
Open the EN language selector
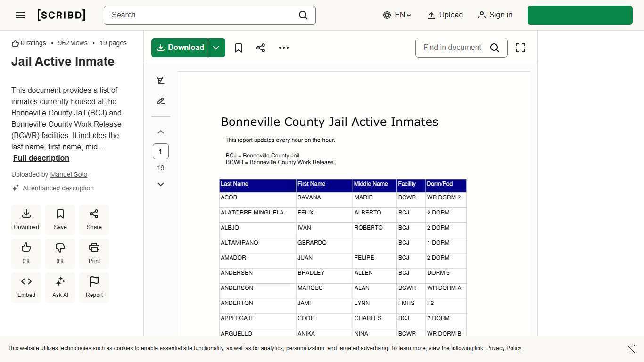[397, 15]
